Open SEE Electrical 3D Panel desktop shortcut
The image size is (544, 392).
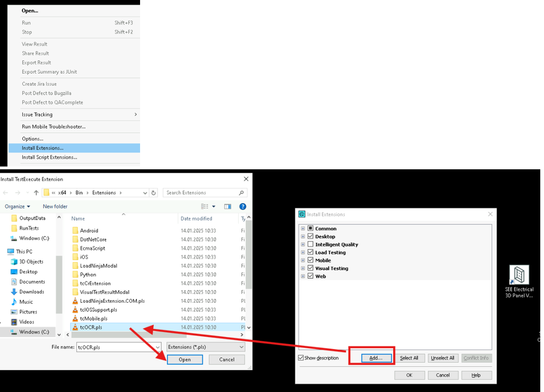pyautogui.click(x=519, y=281)
